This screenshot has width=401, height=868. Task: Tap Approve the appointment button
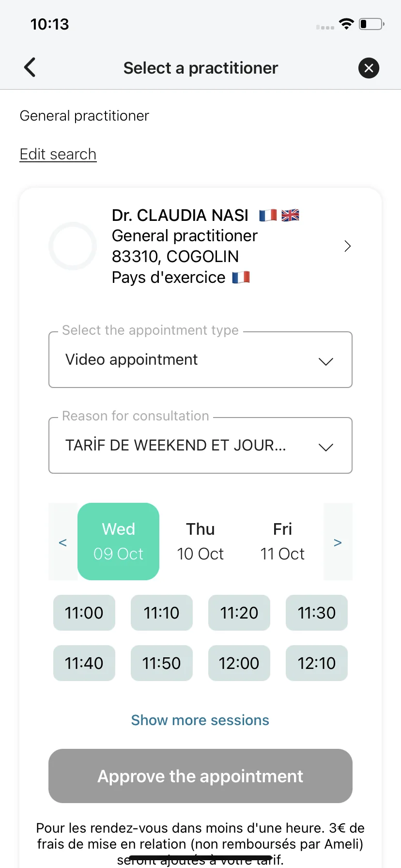(x=200, y=776)
